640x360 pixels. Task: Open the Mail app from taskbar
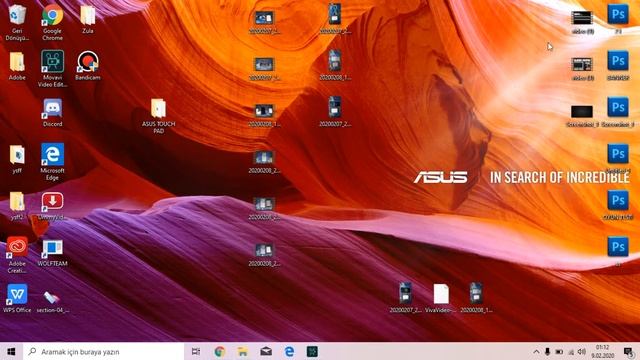click(x=266, y=351)
